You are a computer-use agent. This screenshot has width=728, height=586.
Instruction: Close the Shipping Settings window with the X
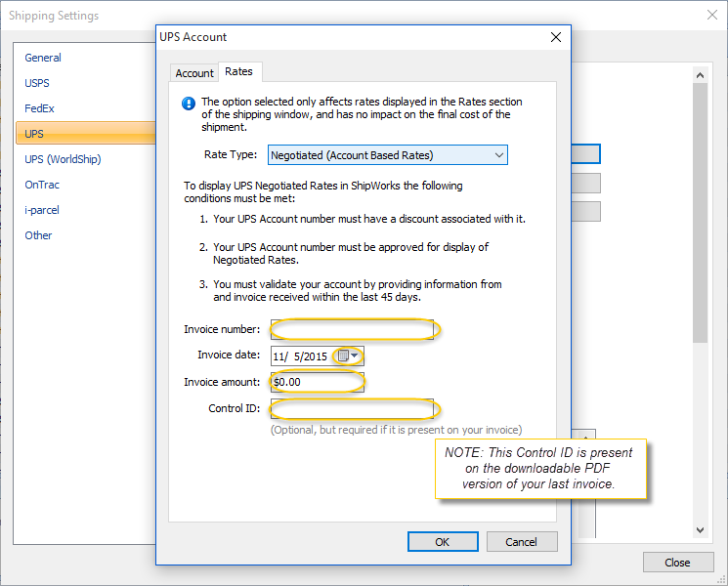coord(712,15)
